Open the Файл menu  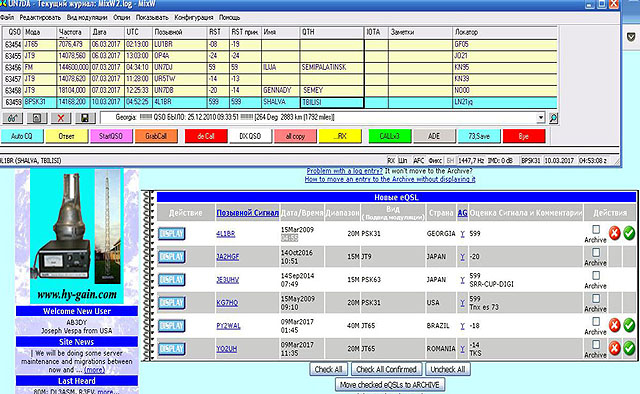[7, 18]
